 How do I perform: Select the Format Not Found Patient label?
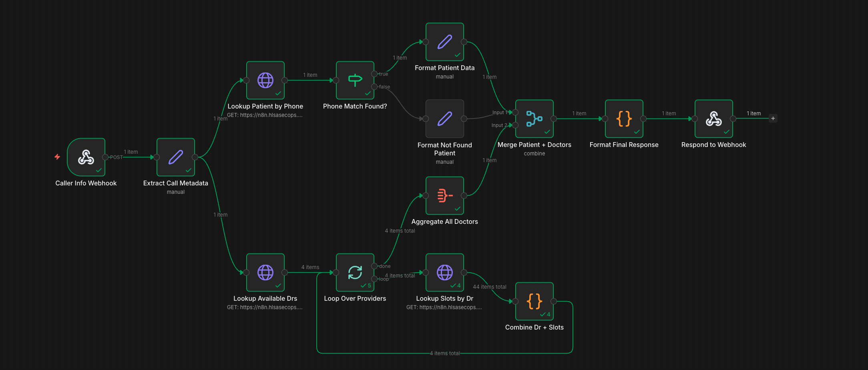[x=444, y=149]
